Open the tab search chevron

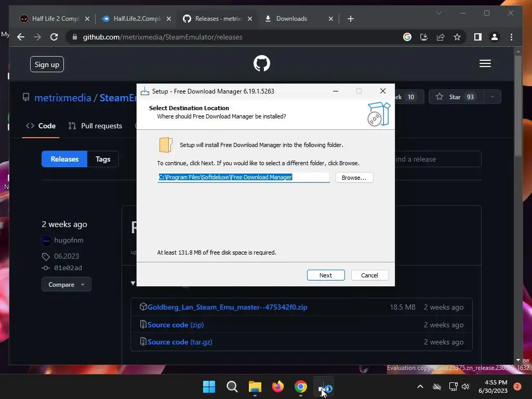438,13
